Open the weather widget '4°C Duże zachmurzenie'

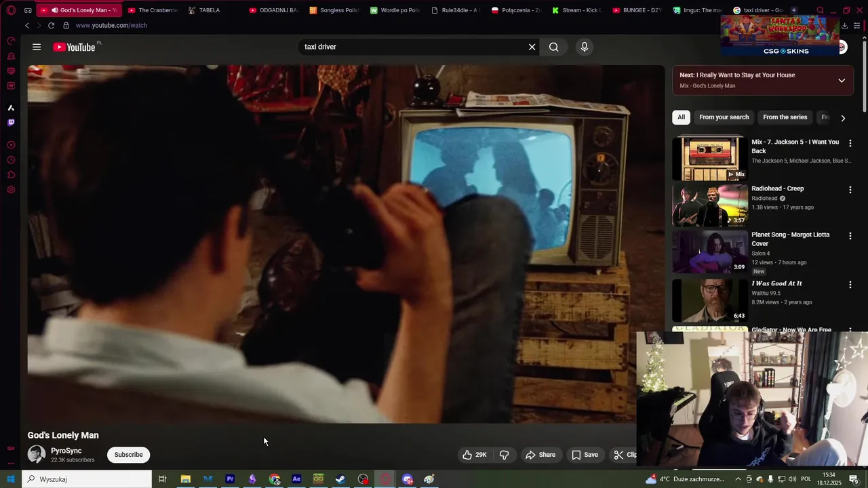[x=685, y=479]
